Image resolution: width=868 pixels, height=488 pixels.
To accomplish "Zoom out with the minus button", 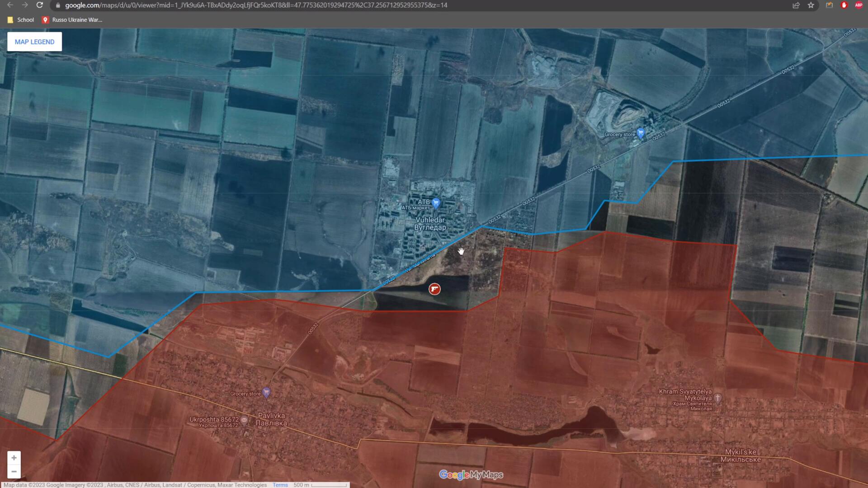I will 14,472.
